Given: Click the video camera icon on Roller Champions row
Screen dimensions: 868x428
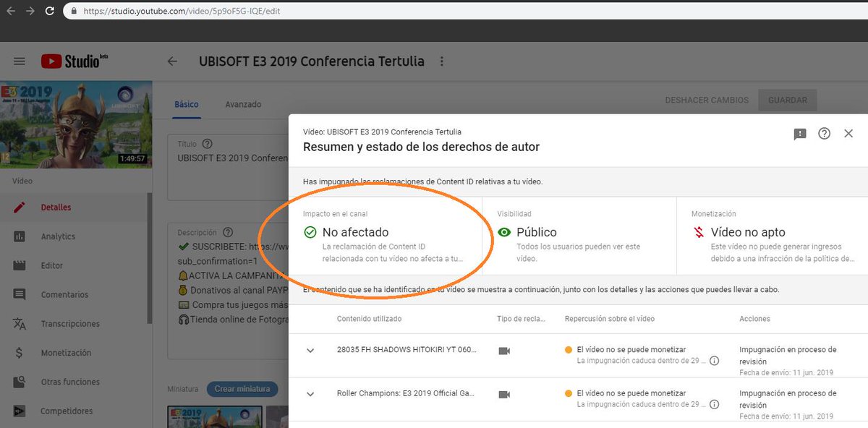Looking at the screenshot, I should point(504,395).
